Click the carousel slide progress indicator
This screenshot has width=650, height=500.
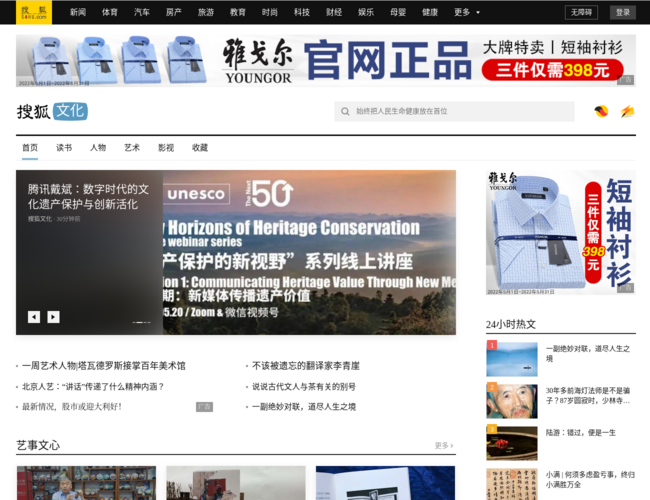point(141,322)
